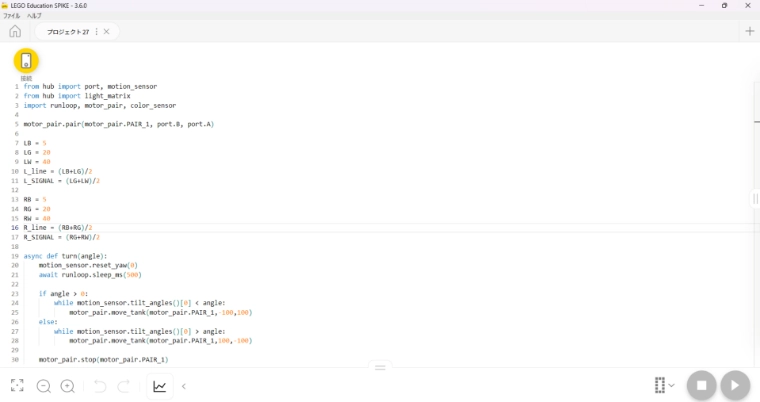
Task: Run the program with play button
Action: (735, 386)
